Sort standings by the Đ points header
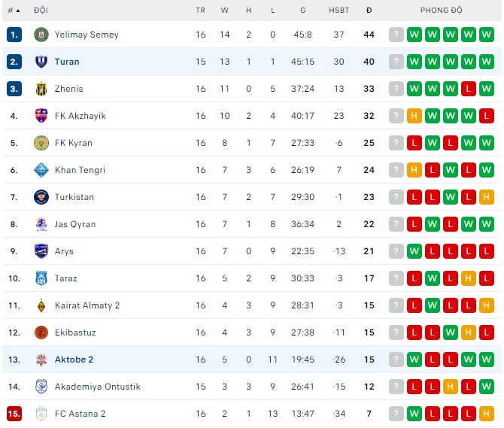Image resolution: width=504 pixels, height=428 pixels. point(369,11)
